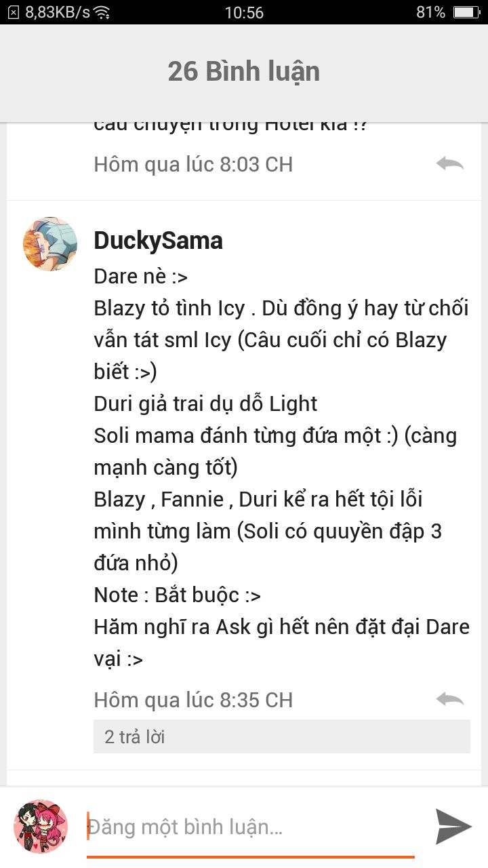
Task: Tap the 10:56 clock in status bar
Action: click(244, 12)
